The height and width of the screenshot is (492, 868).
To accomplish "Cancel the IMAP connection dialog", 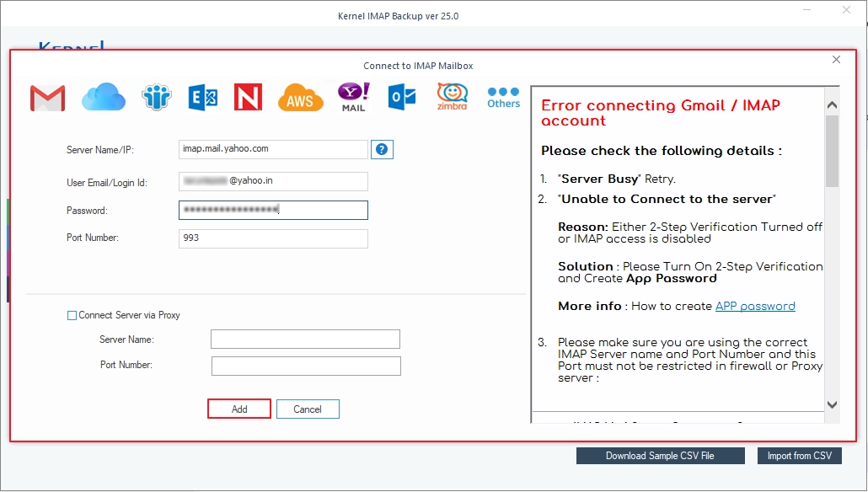I will (x=308, y=409).
